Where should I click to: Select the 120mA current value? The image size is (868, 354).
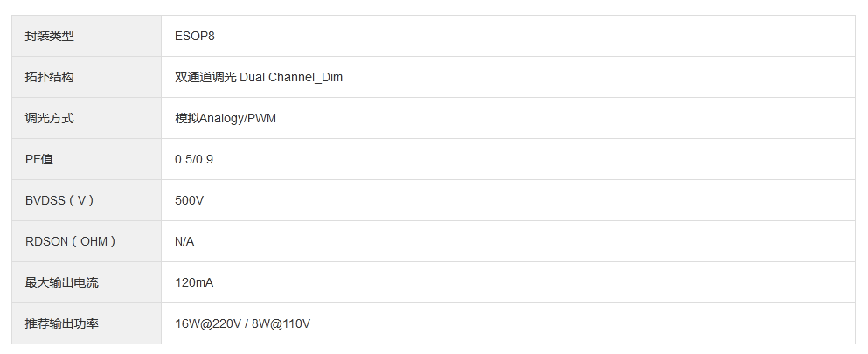194,282
